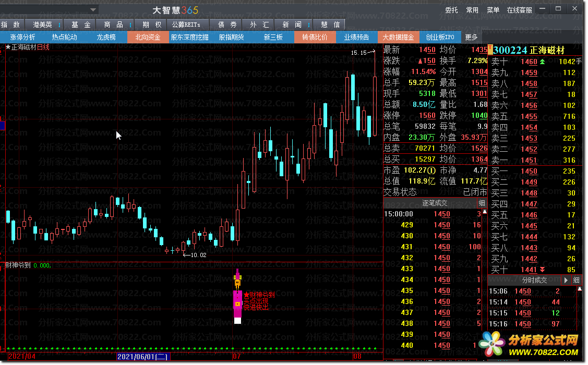Select the 逐笔成交 panel header

(434, 203)
